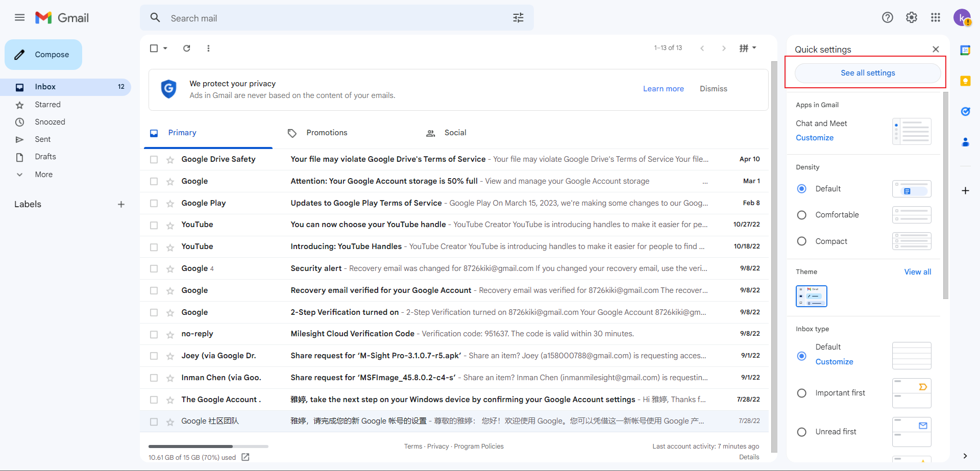
Task: Choose Comfortable density
Action: [x=802, y=215]
